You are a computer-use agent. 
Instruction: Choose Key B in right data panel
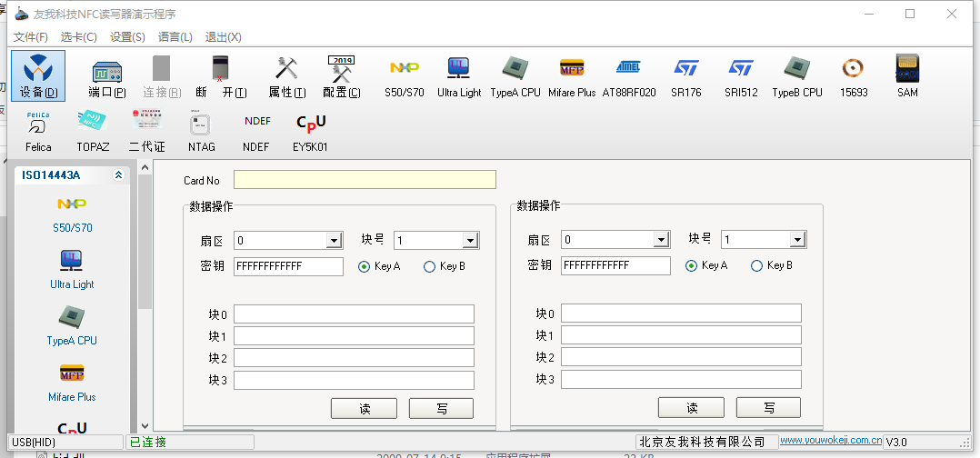[x=757, y=266]
